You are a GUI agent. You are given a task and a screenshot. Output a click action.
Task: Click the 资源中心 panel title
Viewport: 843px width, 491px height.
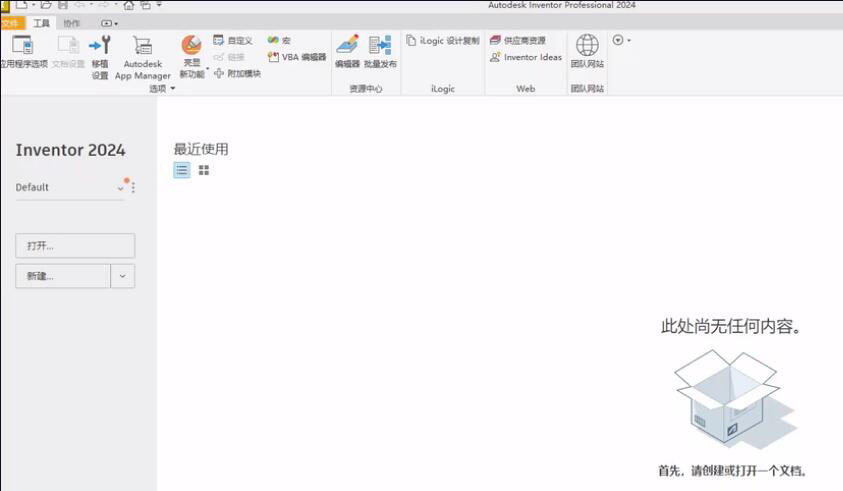[x=366, y=89]
